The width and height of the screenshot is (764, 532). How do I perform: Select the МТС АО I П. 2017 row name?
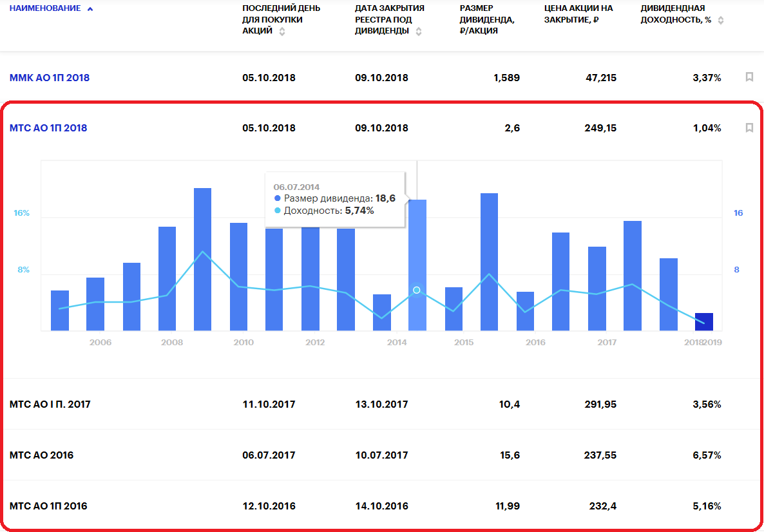(50, 404)
